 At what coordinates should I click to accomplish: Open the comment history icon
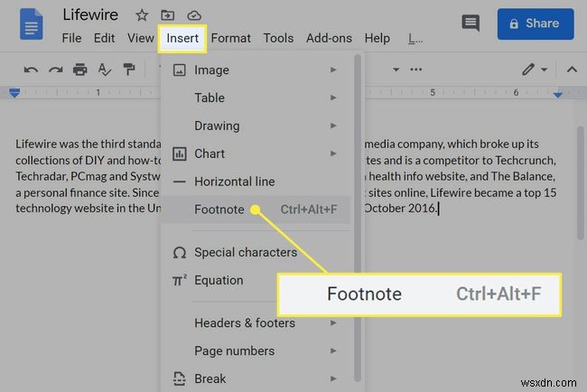471,23
